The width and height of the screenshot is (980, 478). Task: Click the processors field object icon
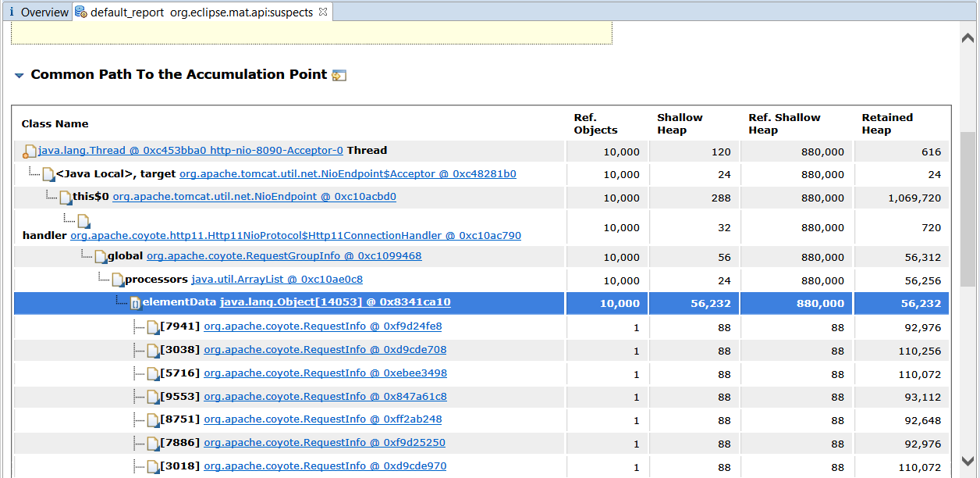[118, 280]
